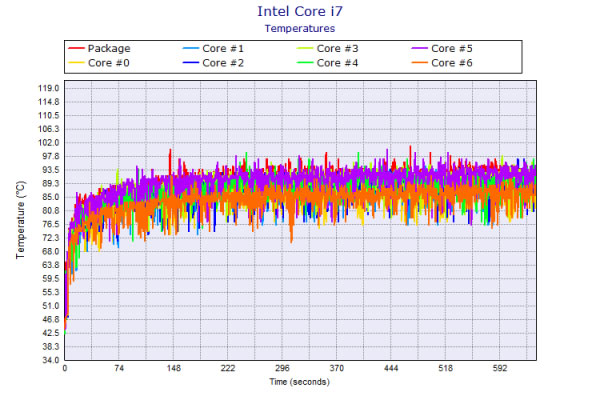Click the 518 x-axis tick label
The height and width of the screenshot is (400, 600).
pyautogui.click(x=445, y=368)
